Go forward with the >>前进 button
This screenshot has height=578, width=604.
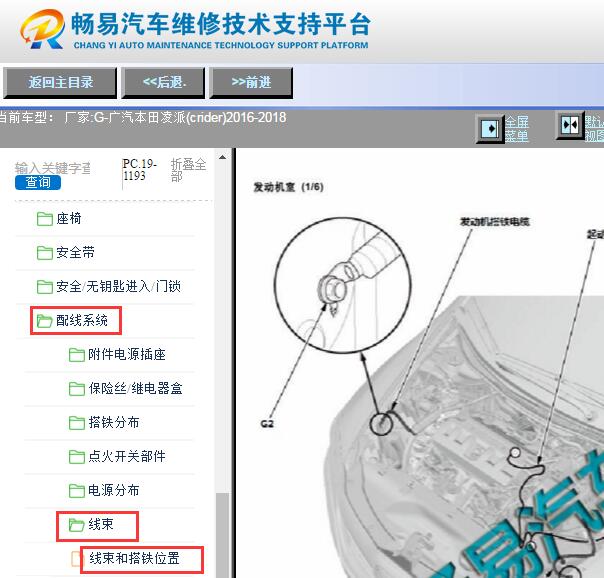click(251, 83)
